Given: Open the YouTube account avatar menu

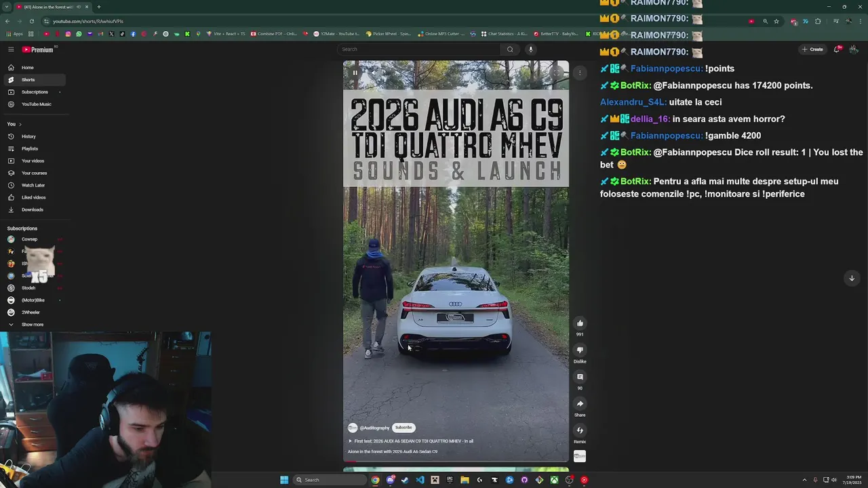Looking at the screenshot, I should tap(854, 49).
